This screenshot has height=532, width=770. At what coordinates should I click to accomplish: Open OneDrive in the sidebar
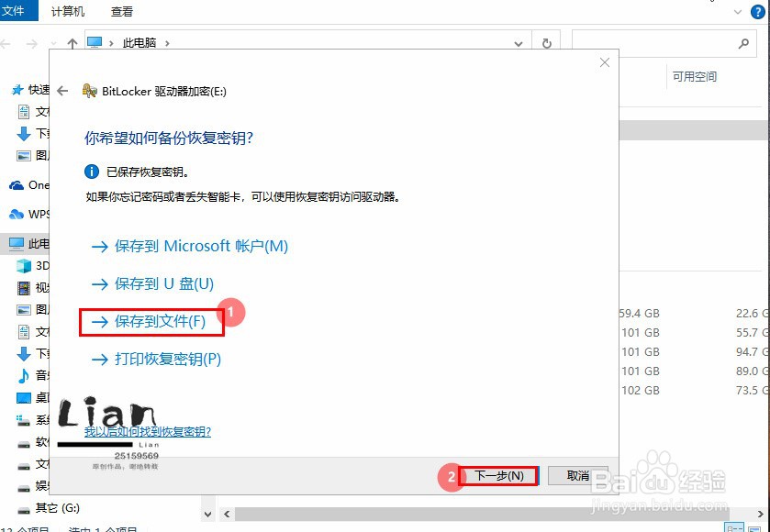point(29,185)
